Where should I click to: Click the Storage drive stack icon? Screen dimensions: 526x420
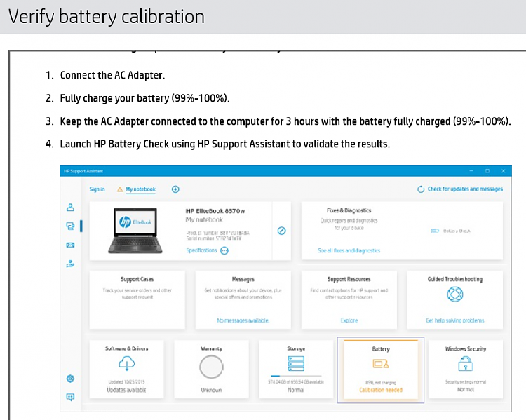click(296, 364)
